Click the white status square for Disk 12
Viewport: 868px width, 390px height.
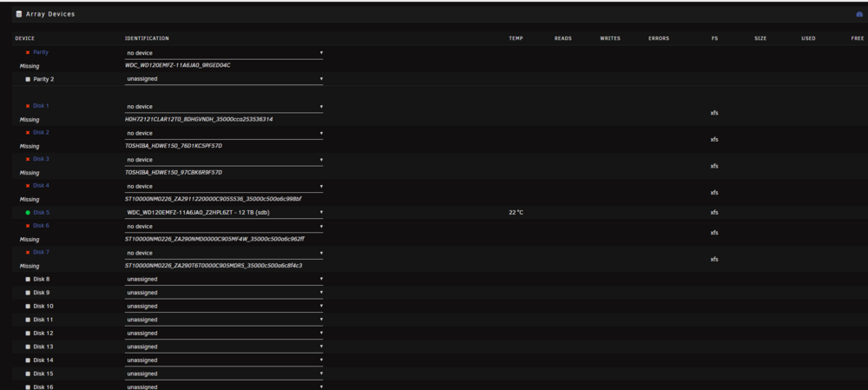point(28,334)
